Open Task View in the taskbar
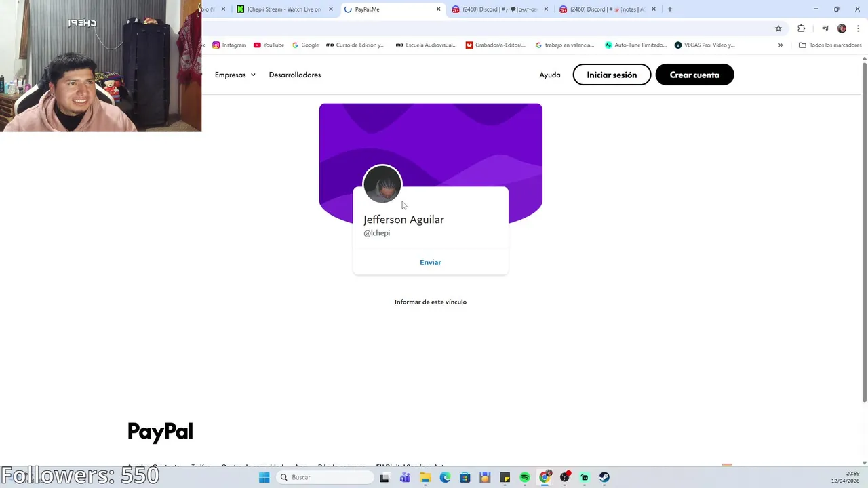Image resolution: width=868 pixels, height=488 pixels. 384,477
